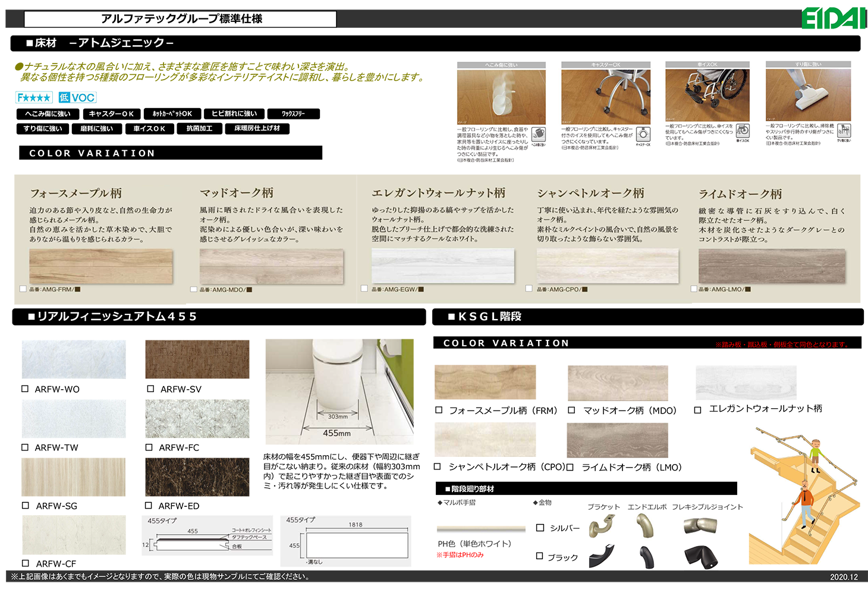Click the 455-type plan diagram marked 1818

[345, 540]
